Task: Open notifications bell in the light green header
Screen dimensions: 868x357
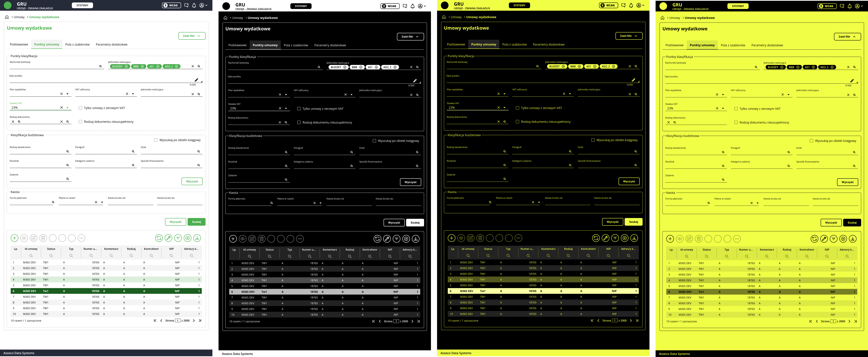Action: tap(194, 5)
